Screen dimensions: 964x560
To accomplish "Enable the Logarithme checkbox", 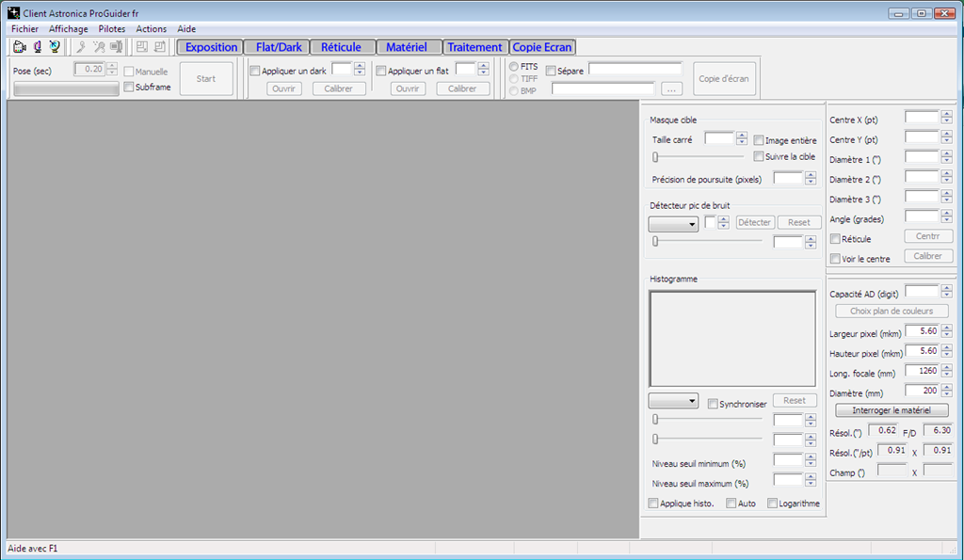I will 772,503.
